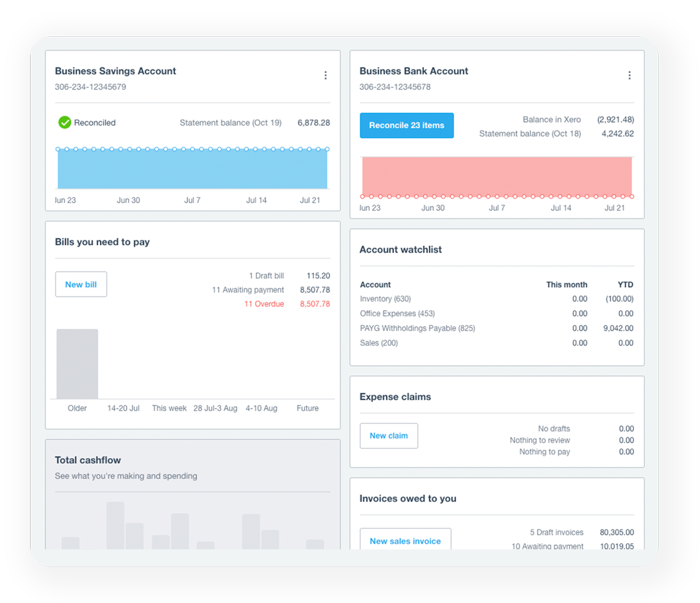
Task: Click the No drafts label
Action: (x=554, y=428)
